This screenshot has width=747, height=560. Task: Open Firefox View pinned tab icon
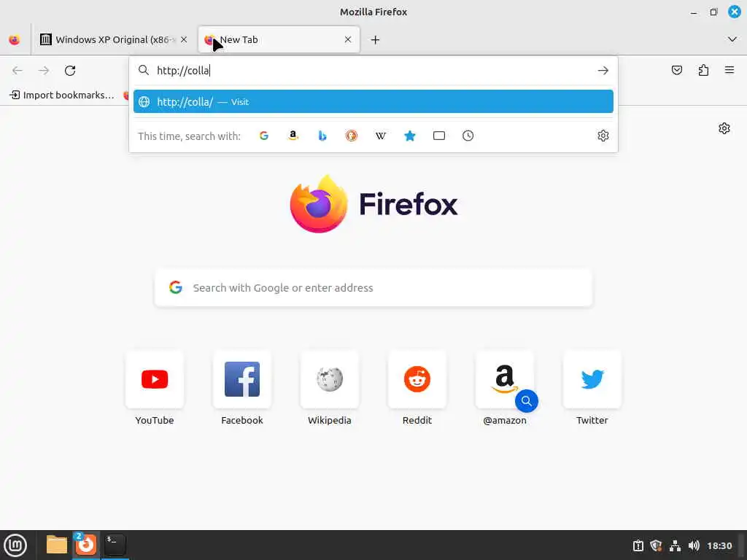pyautogui.click(x=15, y=40)
